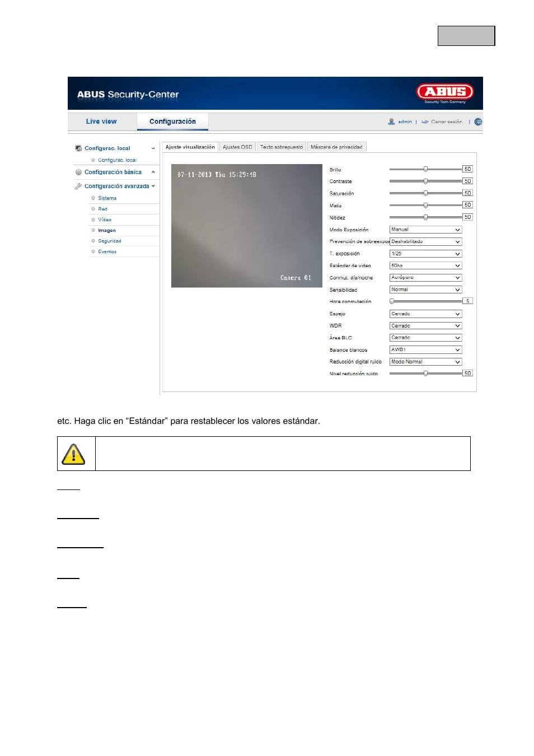Click the bullet icon next to Sistema
This screenshot has height=756, width=534.
coord(93,198)
